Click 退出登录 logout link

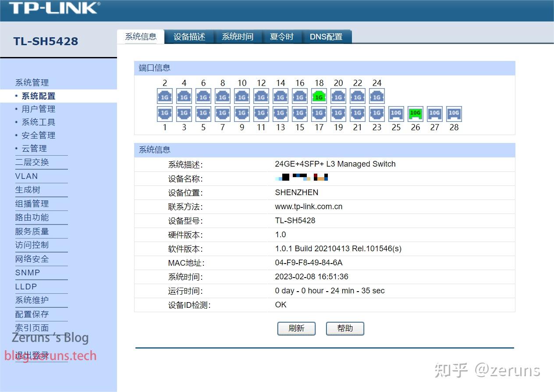32,356
